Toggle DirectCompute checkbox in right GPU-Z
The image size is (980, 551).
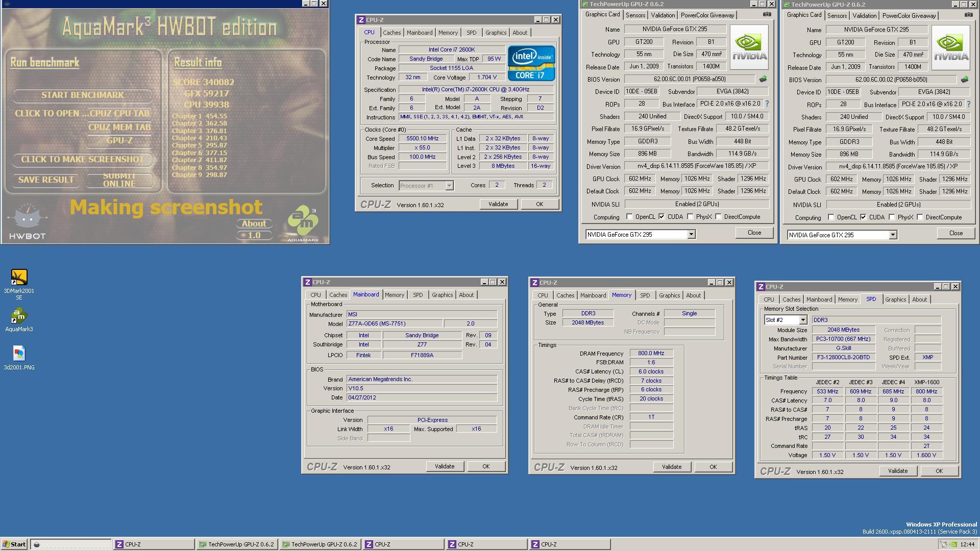click(920, 217)
